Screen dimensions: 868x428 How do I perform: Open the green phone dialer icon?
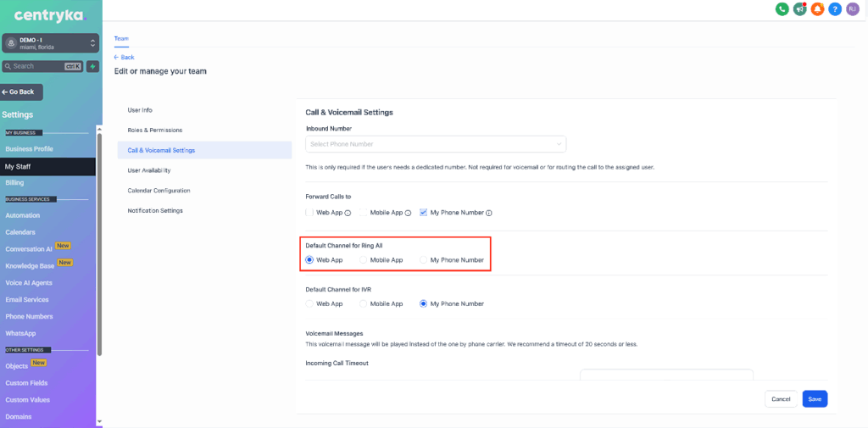[x=782, y=9]
